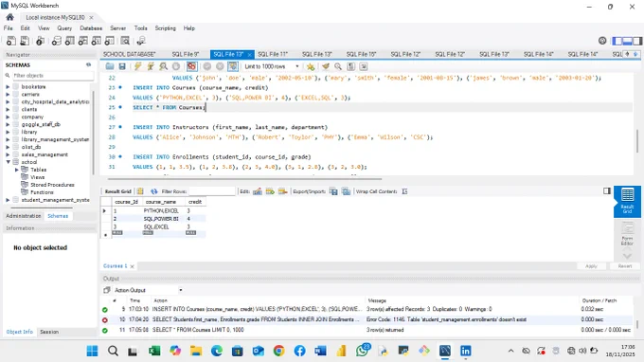The image size is (644, 362).
Task: Execute the whole script with the lightning icon
Action: coord(137,66)
